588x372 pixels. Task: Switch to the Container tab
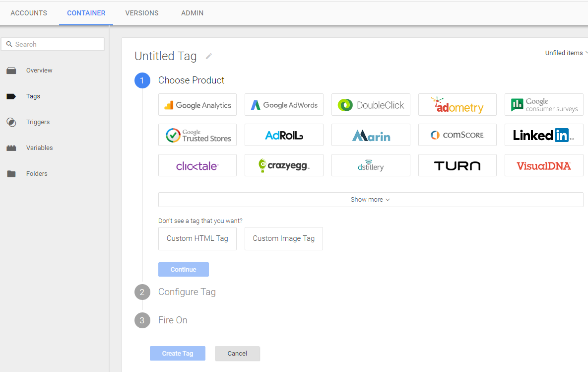86,13
